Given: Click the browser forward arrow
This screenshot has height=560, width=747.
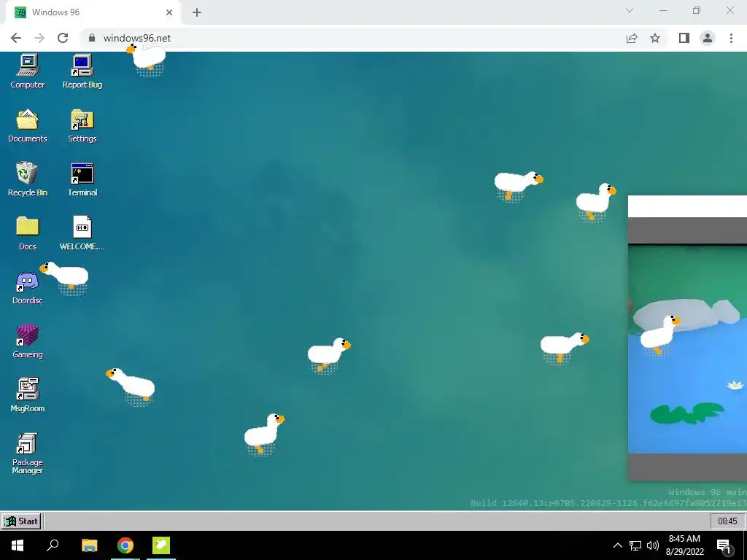Looking at the screenshot, I should click(x=39, y=38).
